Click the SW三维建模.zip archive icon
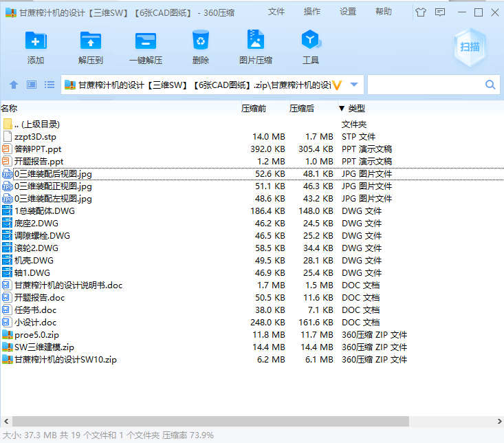 coord(7,347)
